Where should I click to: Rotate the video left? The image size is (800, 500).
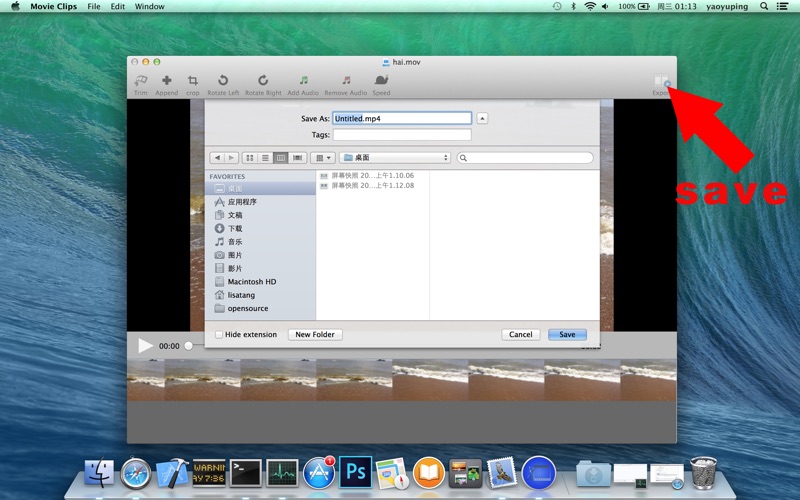223,85
